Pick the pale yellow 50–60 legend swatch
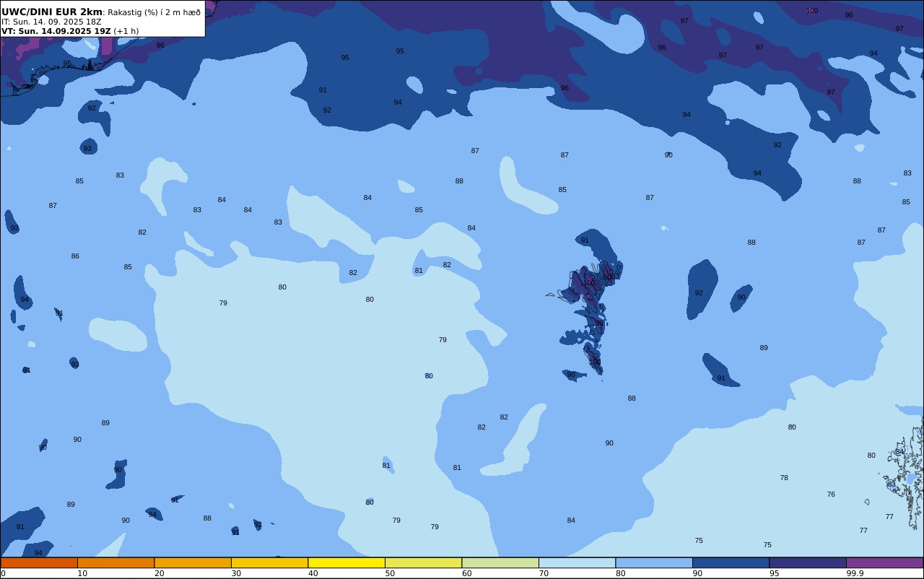 [x=423, y=562]
